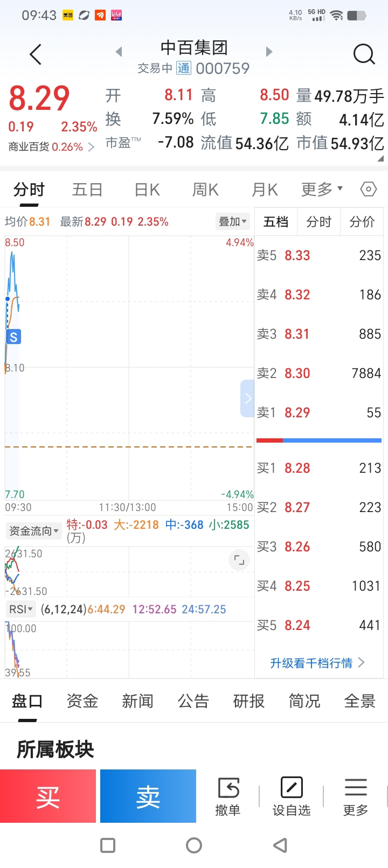Tap the stock name 中百集团
This screenshot has height=868, width=388.
(194, 47)
